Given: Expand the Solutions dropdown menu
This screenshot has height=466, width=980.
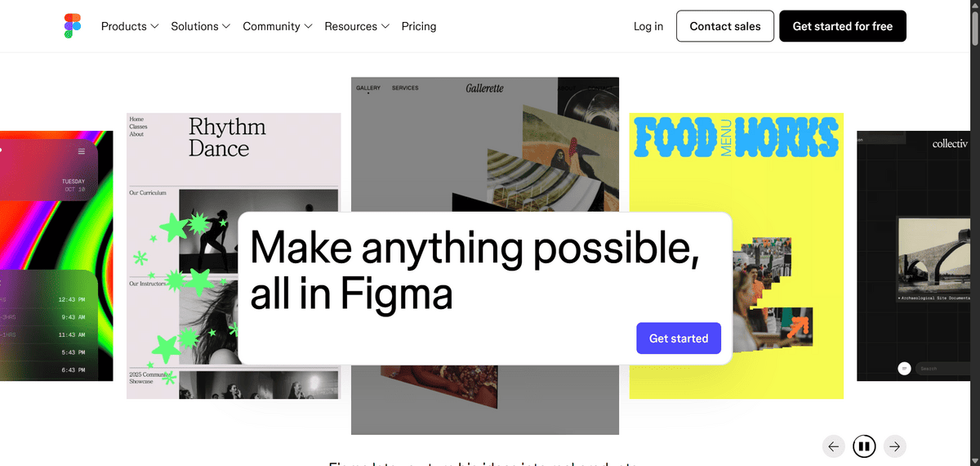Looking at the screenshot, I should pyautogui.click(x=201, y=26).
